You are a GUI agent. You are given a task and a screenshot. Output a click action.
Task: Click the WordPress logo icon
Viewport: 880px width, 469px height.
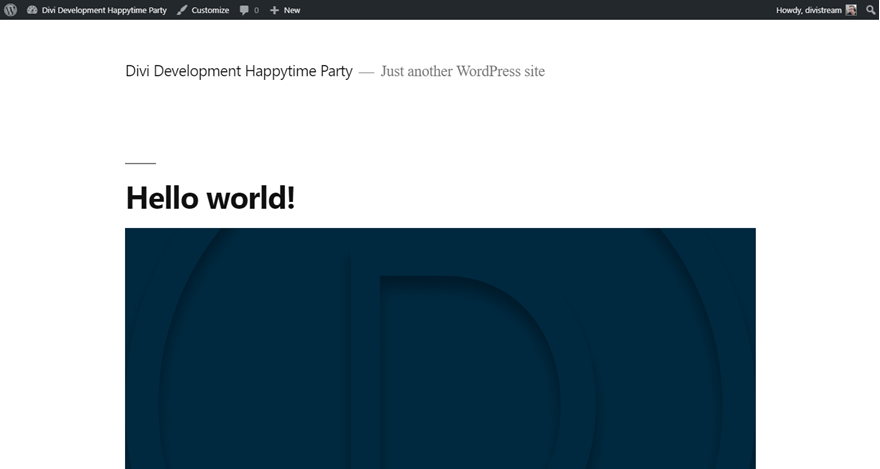tap(11, 10)
